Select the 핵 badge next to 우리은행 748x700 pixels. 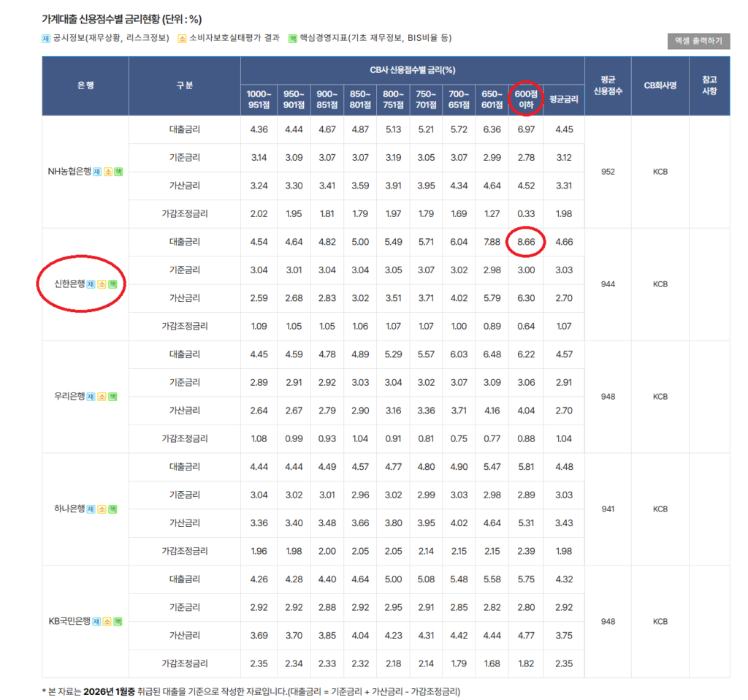coord(112,397)
